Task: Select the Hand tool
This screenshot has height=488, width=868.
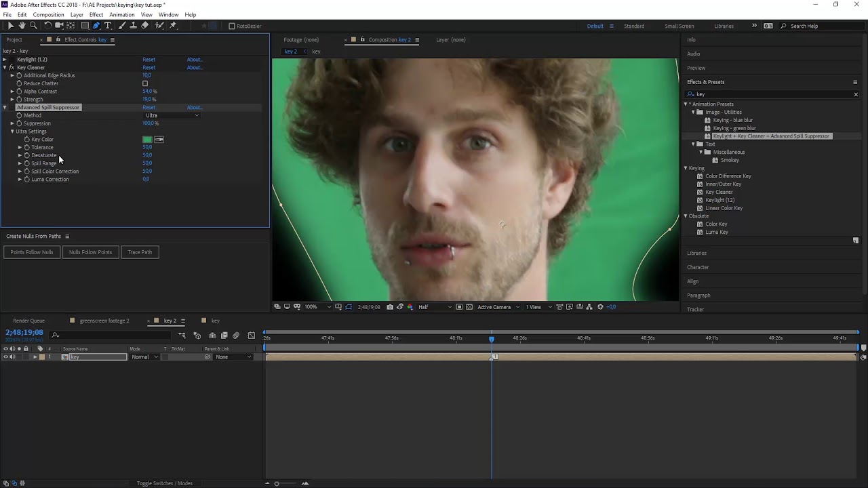Action: (22, 26)
